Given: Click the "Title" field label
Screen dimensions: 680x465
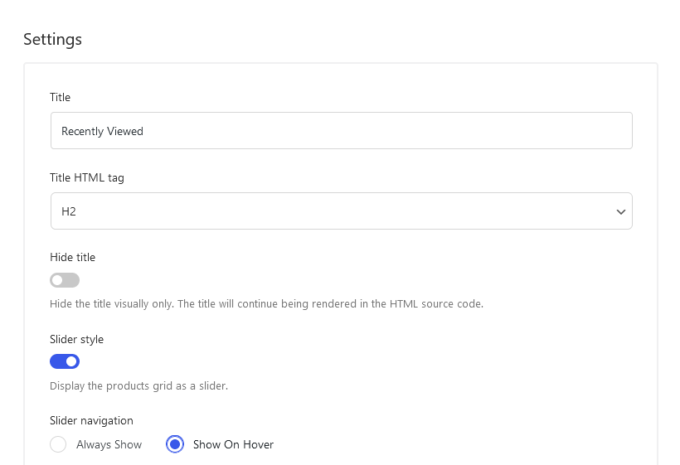Looking at the screenshot, I should click(x=60, y=97).
